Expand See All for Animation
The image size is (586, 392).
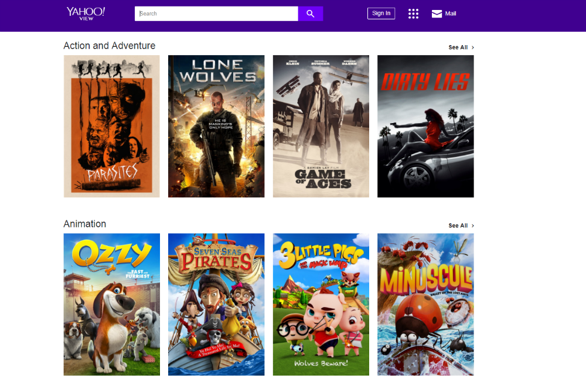[x=458, y=226]
